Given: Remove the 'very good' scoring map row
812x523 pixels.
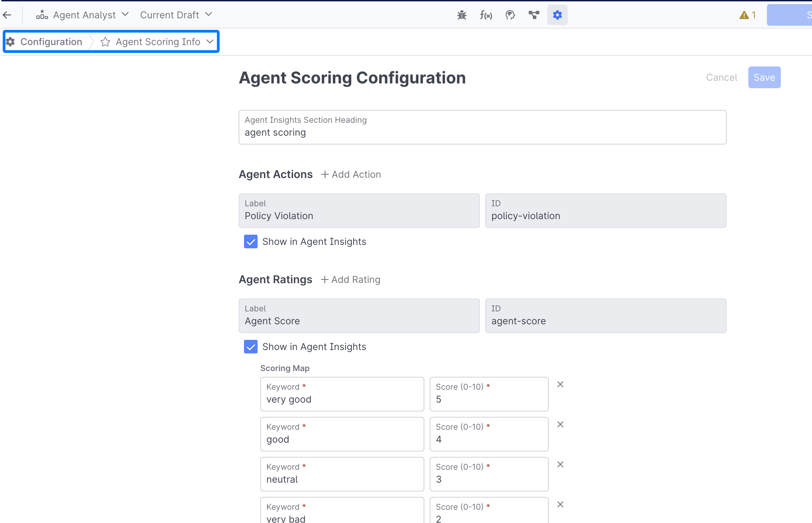Looking at the screenshot, I should [x=560, y=384].
